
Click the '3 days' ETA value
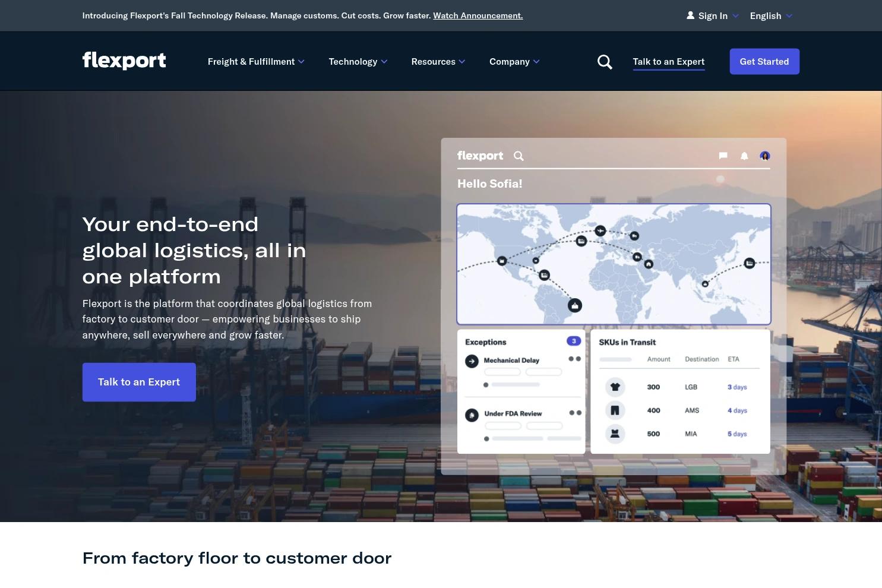click(737, 387)
